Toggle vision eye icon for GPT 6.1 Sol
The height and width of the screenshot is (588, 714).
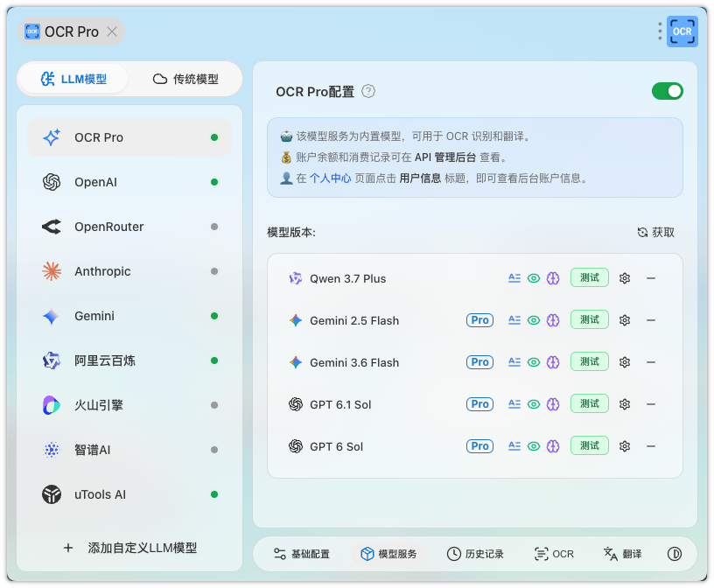click(533, 404)
